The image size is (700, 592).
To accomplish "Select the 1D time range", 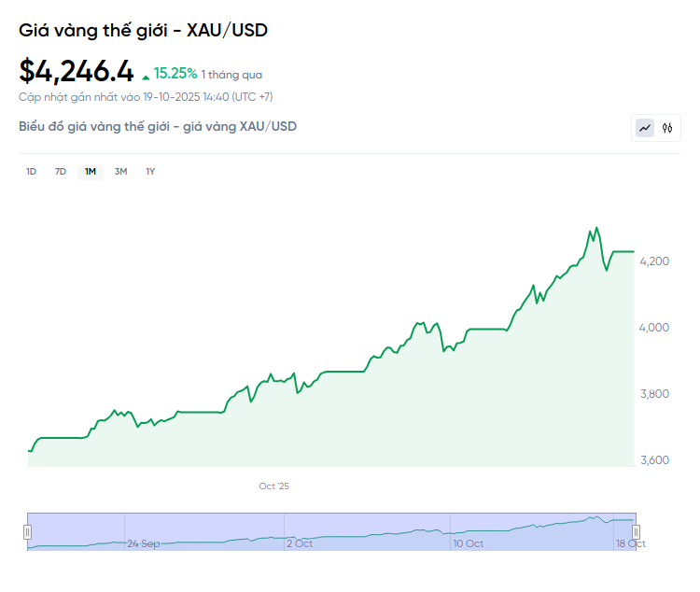I will tap(31, 171).
